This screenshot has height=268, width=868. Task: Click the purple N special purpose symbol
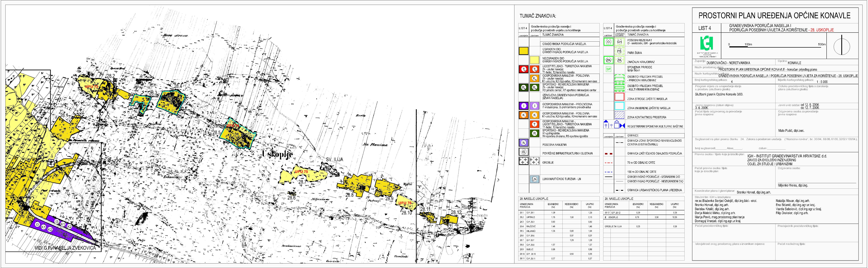524,143
